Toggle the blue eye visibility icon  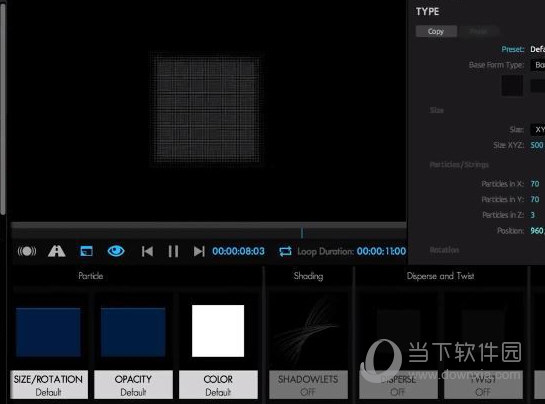pos(116,251)
